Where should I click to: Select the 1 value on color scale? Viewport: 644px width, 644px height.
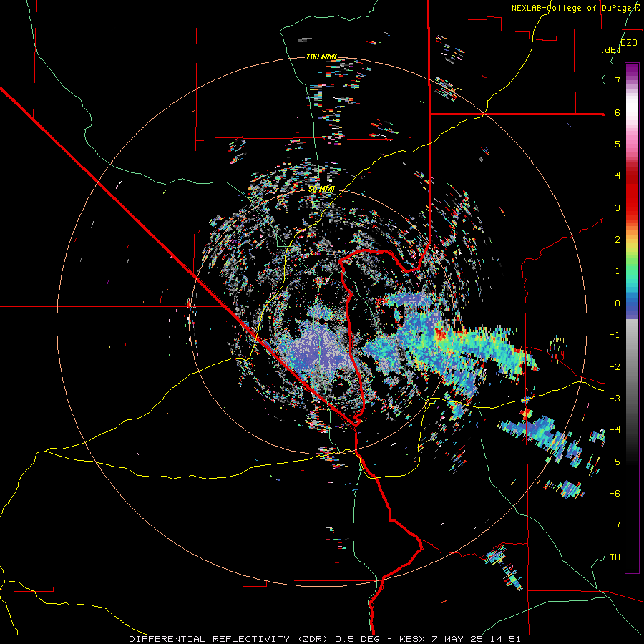[618, 271]
